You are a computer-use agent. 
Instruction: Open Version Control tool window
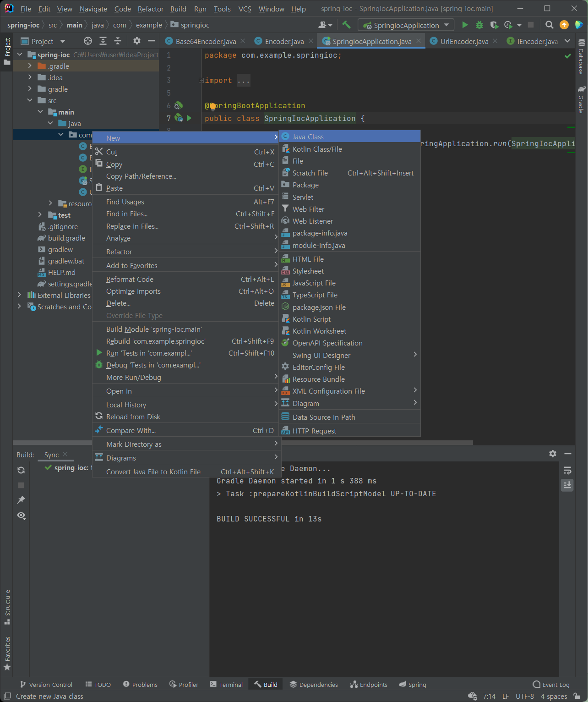coord(46,685)
